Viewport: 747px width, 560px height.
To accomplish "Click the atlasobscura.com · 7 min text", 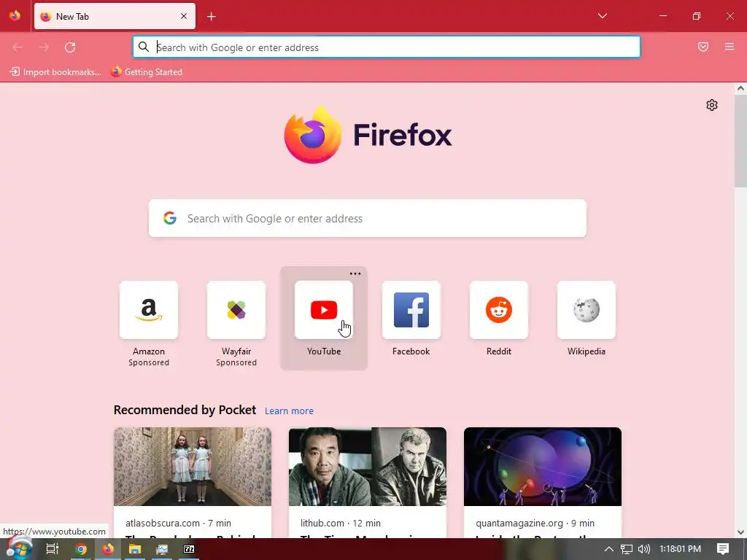I will click(x=178, y=523).
